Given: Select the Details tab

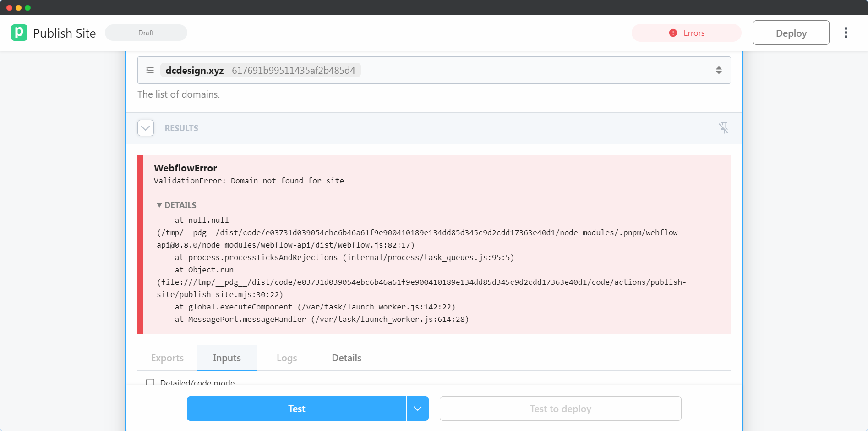Looking at the screenshot, I should coord(346,358).
